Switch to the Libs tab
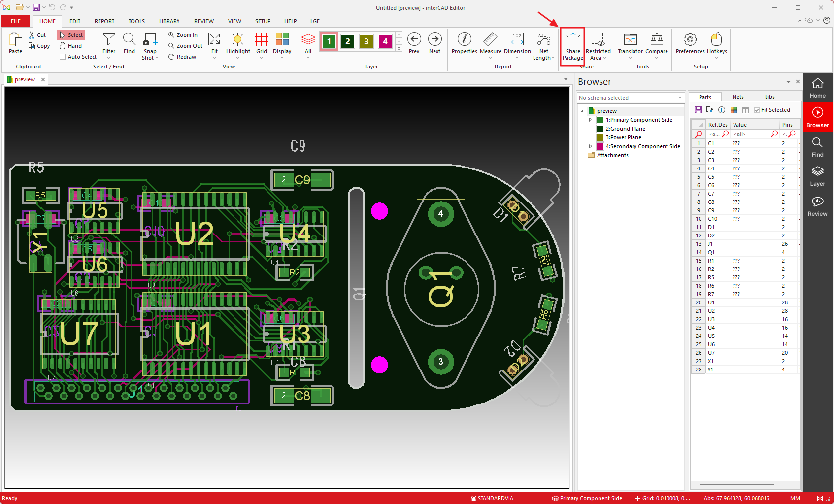The width and height of the screenshot is (834, 504). [x=769, y=97]
